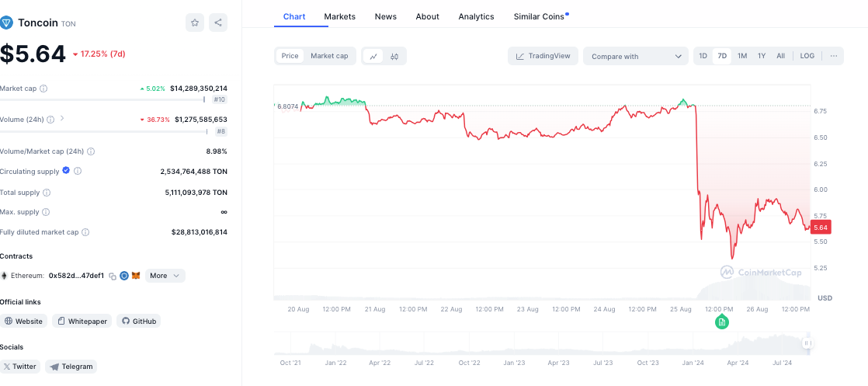Click the MetaMask fox icon
868x386 pixels.
(136, 276)
